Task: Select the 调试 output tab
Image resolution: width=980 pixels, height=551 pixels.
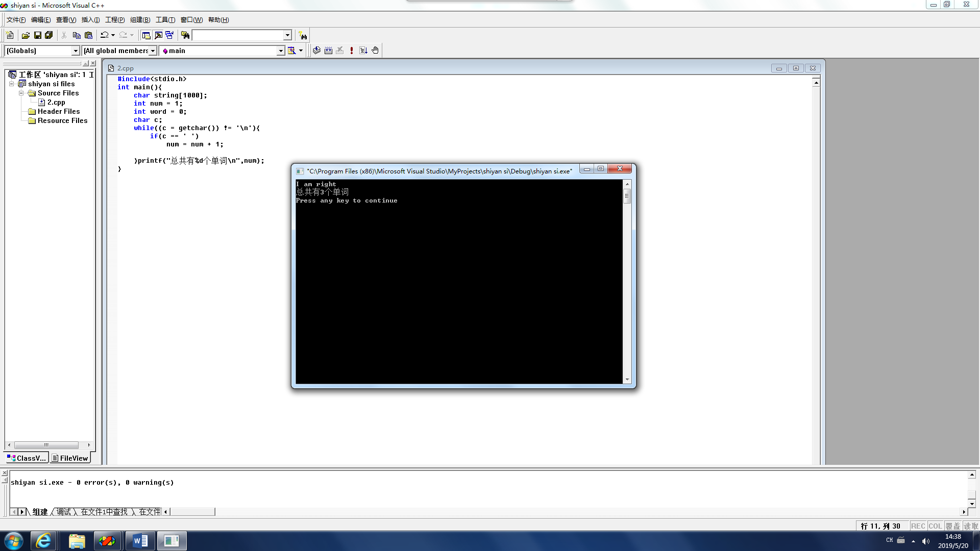Action: (63, 512)
